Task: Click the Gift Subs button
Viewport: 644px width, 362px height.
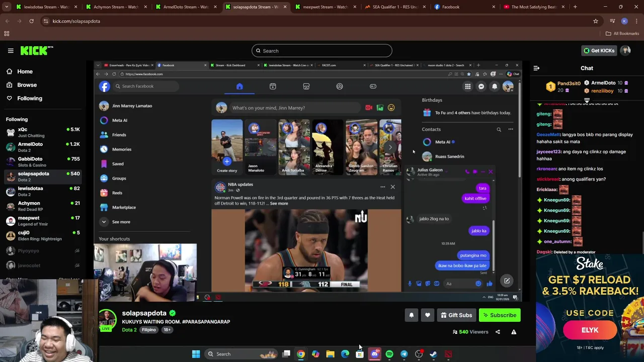Action: coord(456,315)
